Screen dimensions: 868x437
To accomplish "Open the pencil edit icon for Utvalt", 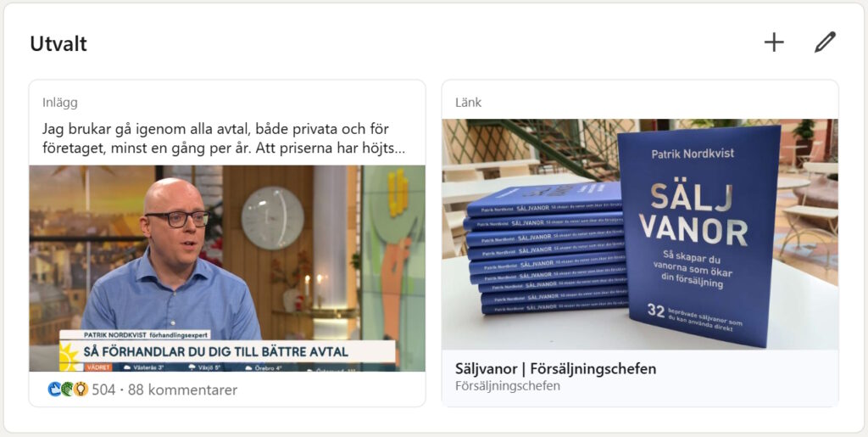I will pyautogui.click(x=825, y=42).
